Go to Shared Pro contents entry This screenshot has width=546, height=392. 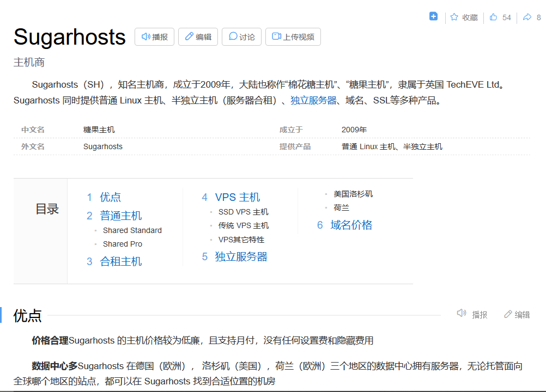tap(123, 244)
